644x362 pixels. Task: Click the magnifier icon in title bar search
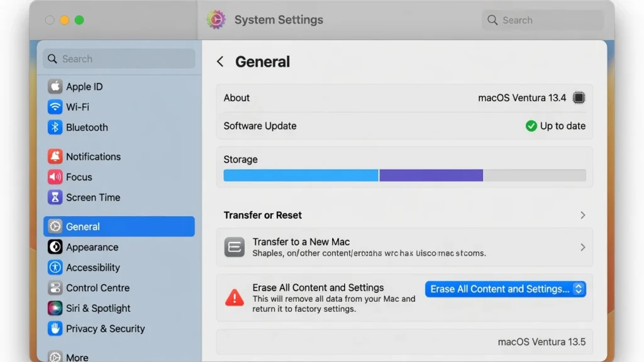pyautogui.click(x=492, y=20)
